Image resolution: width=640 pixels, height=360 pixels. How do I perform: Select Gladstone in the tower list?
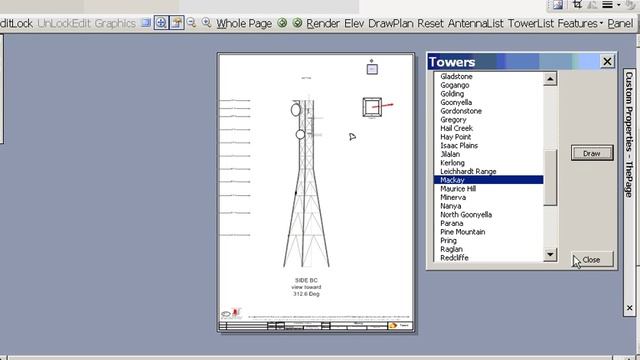click(456, 76)
